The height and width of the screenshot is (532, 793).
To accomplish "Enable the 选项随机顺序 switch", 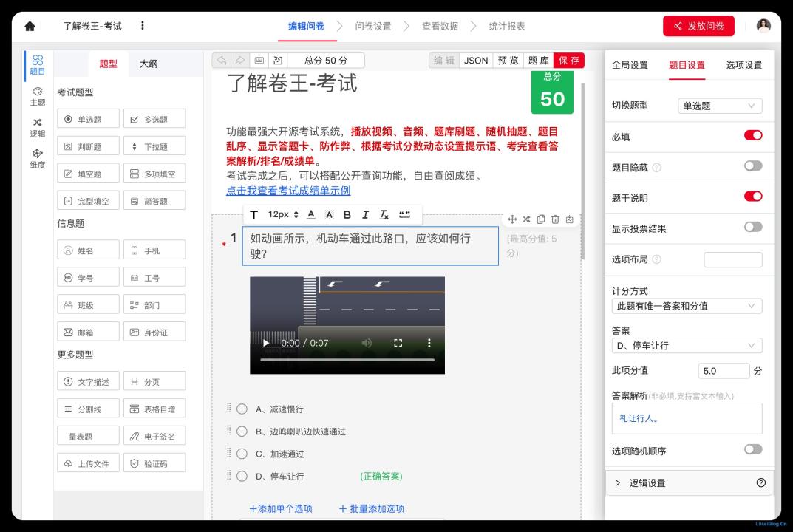I will tap(753, 449).
